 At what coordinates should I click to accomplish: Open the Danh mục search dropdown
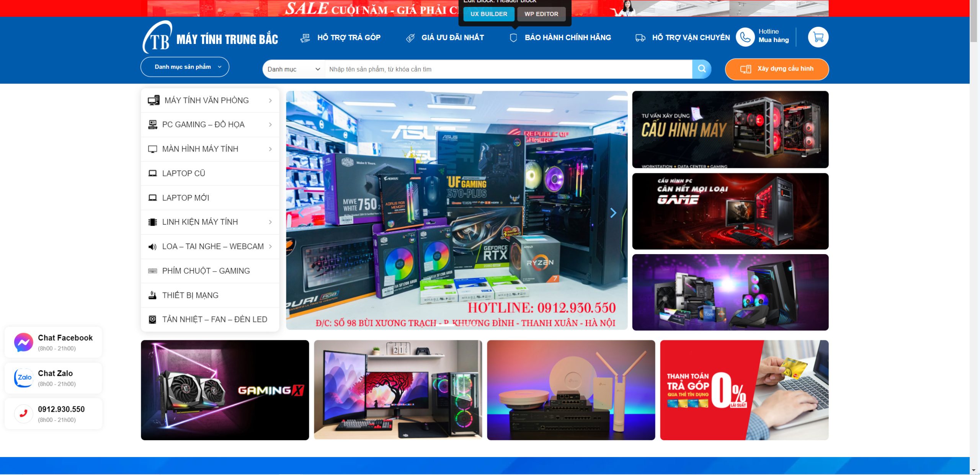(293, 69)
